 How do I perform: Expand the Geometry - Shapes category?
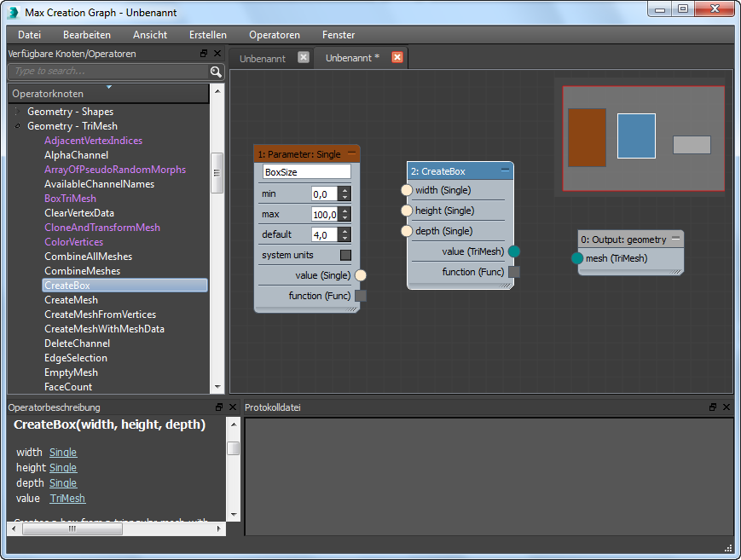(x=17, y=112)
